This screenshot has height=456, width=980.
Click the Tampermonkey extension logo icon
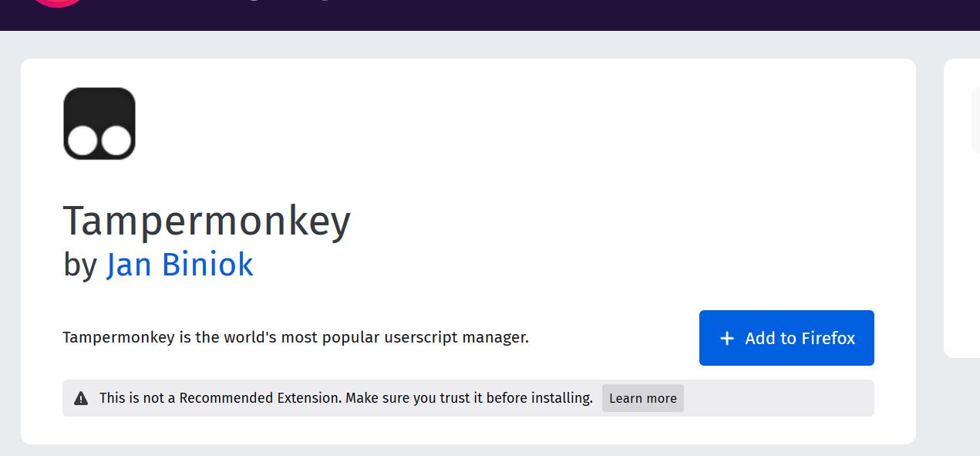coord(99,123)
